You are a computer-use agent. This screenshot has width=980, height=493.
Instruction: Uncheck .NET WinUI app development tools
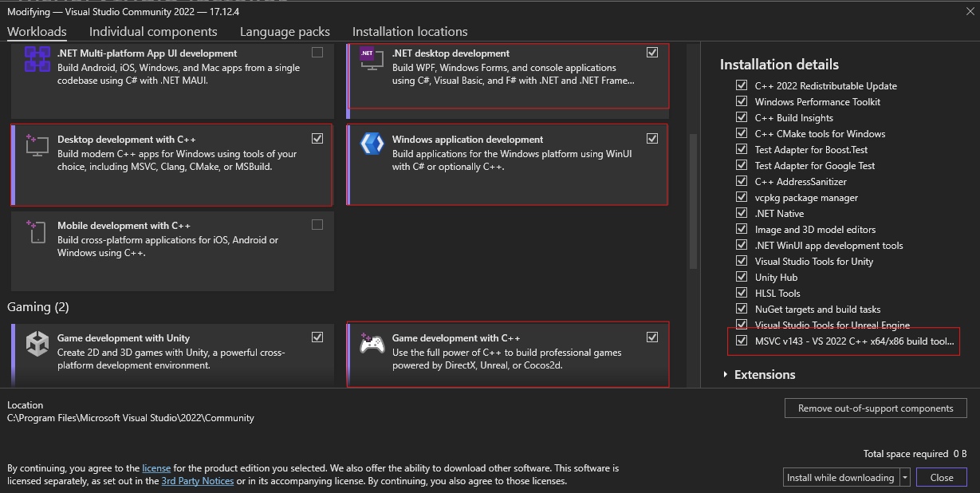[x=742, y=245]
